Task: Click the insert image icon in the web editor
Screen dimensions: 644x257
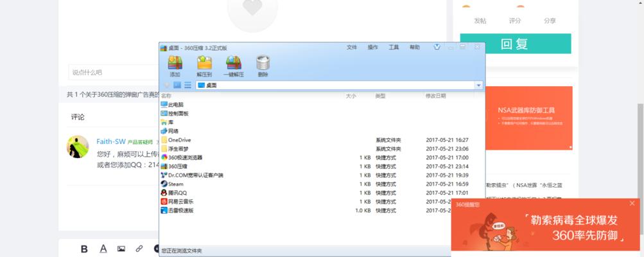Action: click(x=121, y=249)
